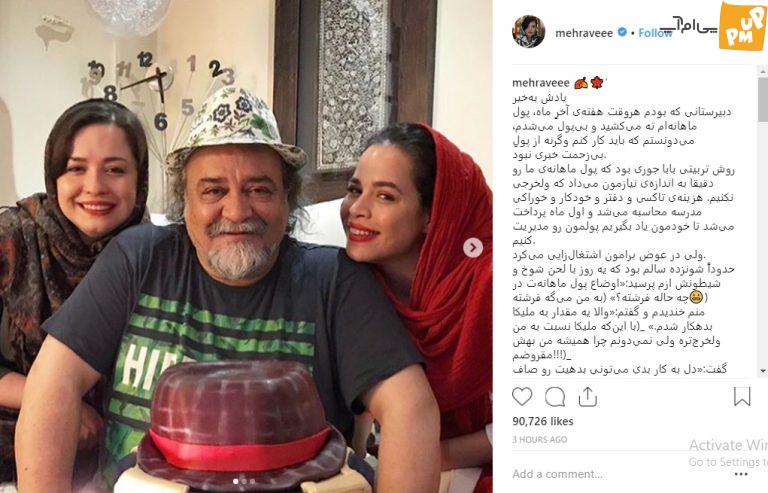Like the post with the heart icon
Screen dimensions: 768x493
click(x=522, y=396)
